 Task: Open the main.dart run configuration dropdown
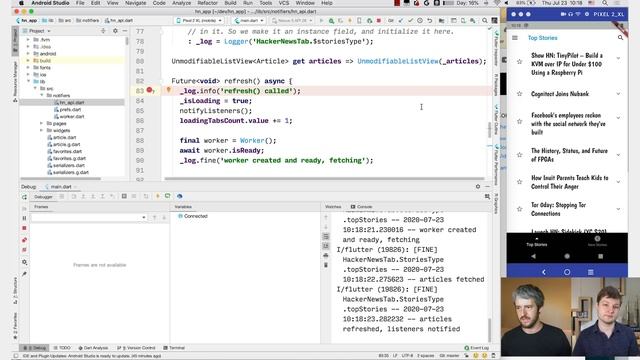pos(249,20)
